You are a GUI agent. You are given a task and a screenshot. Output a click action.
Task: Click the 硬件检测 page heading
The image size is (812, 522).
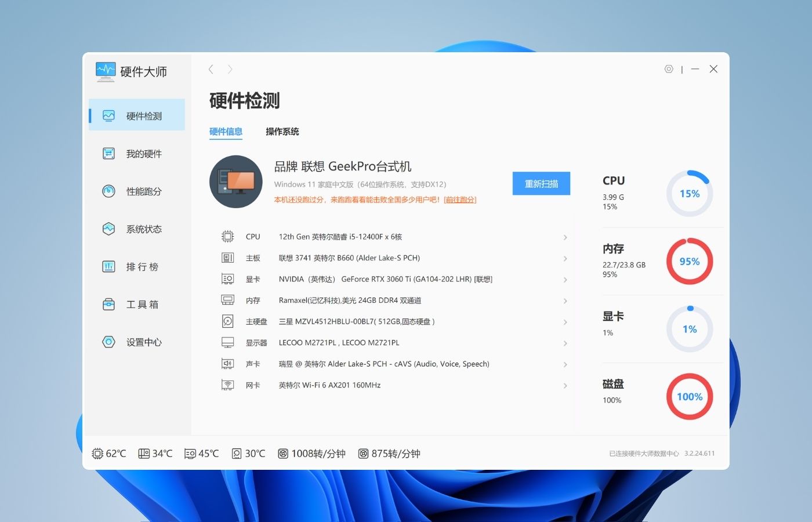244,100
